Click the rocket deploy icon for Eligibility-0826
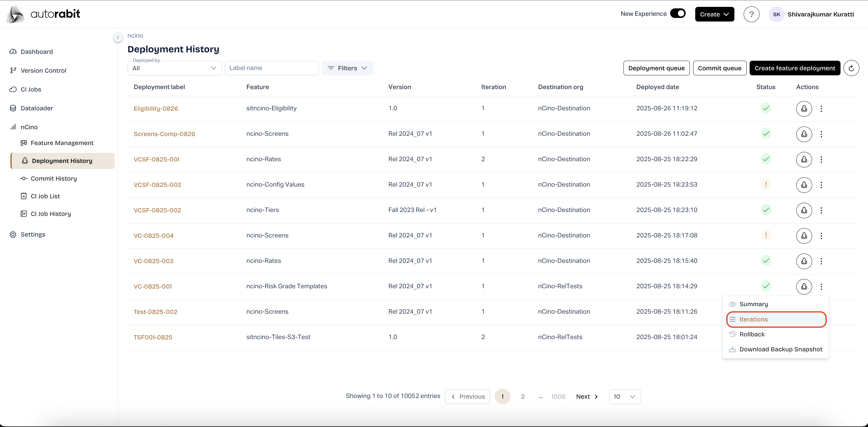Viewport: 868px width, 427px height. pyautogui.click(x=804, y=109)
